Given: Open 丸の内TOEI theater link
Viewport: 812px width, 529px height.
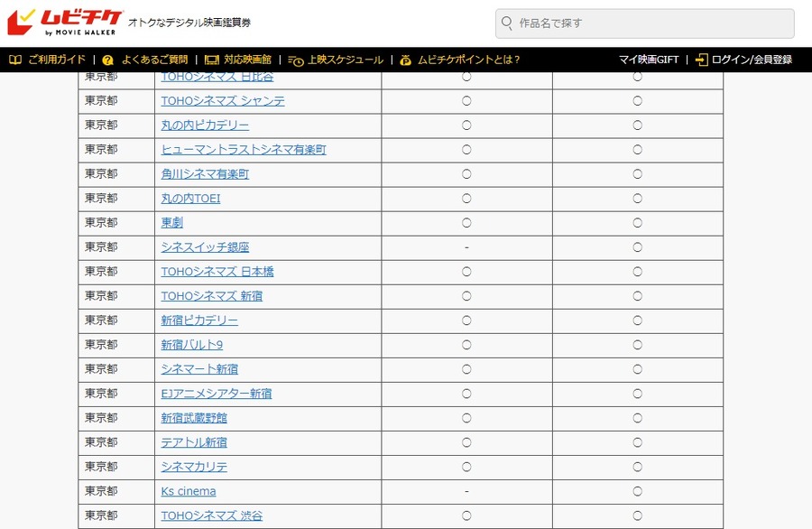Looking at the screenshot, I should coord(190,199).
